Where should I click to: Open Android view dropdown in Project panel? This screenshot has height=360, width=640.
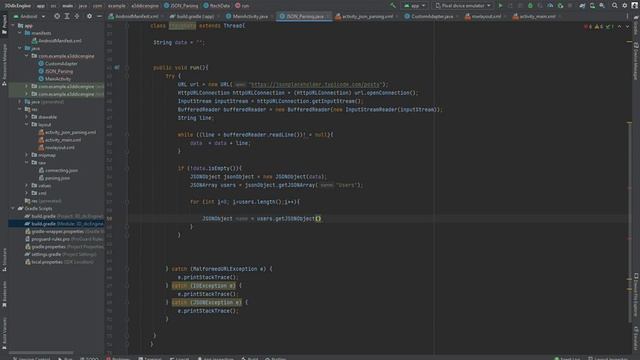29,16
